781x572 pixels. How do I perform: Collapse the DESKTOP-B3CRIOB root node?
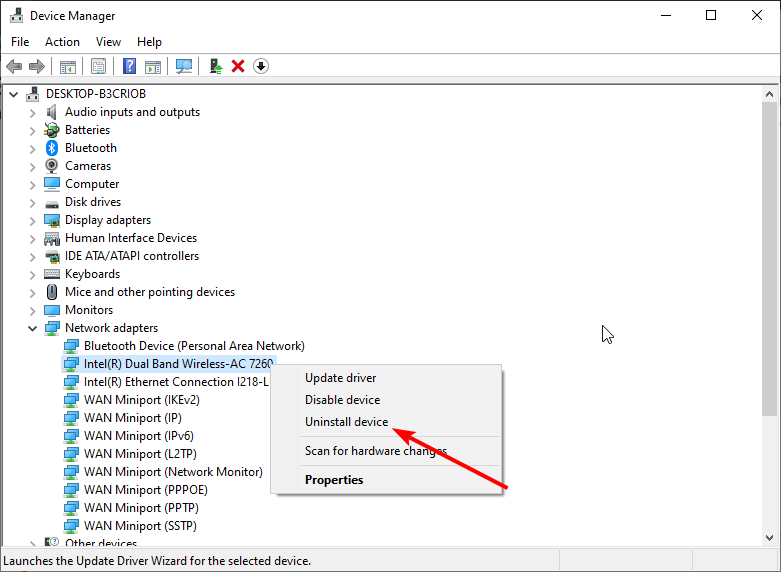coord(14,94)
